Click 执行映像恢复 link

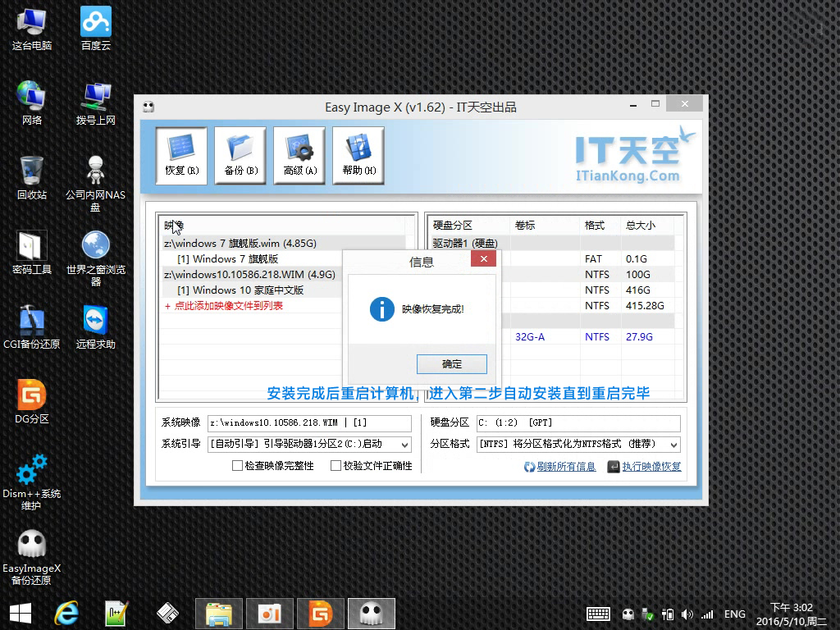coord(645,467)
